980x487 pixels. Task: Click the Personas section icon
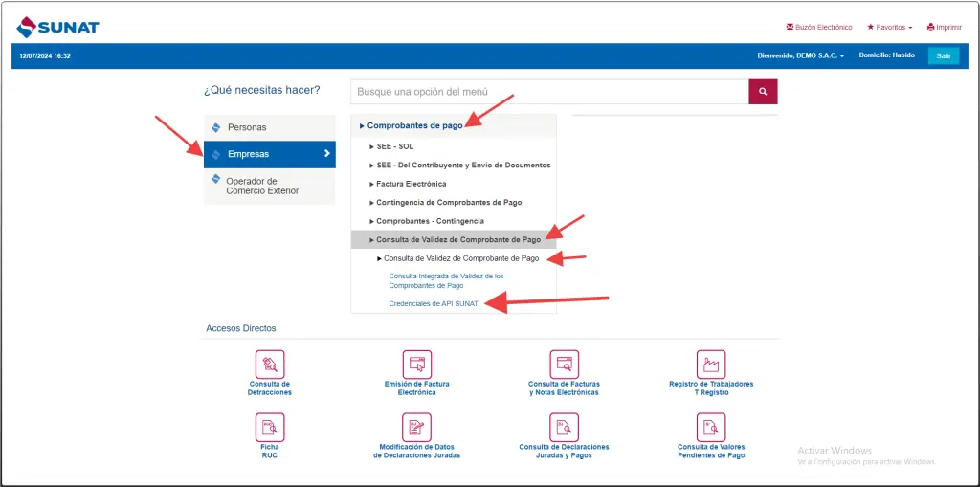pyautogui.click(x=216, y=127)
